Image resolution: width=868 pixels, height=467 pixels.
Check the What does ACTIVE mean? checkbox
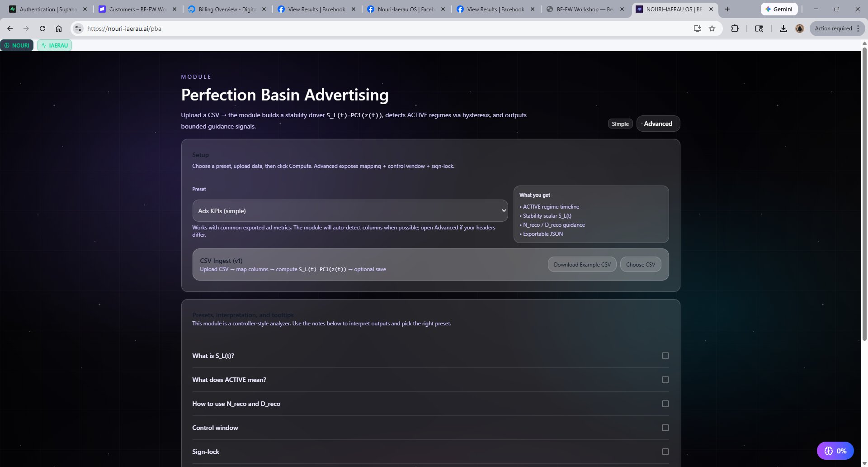click(665, 380)
